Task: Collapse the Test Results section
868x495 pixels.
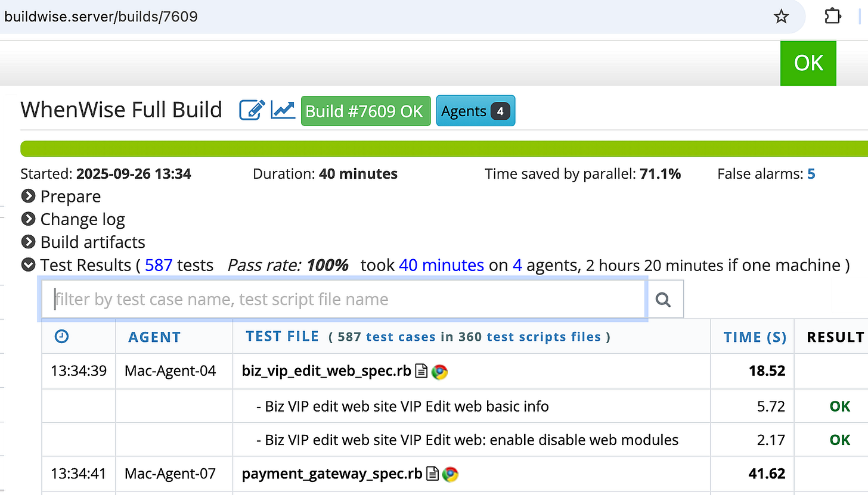Action: tap(28, 264)
